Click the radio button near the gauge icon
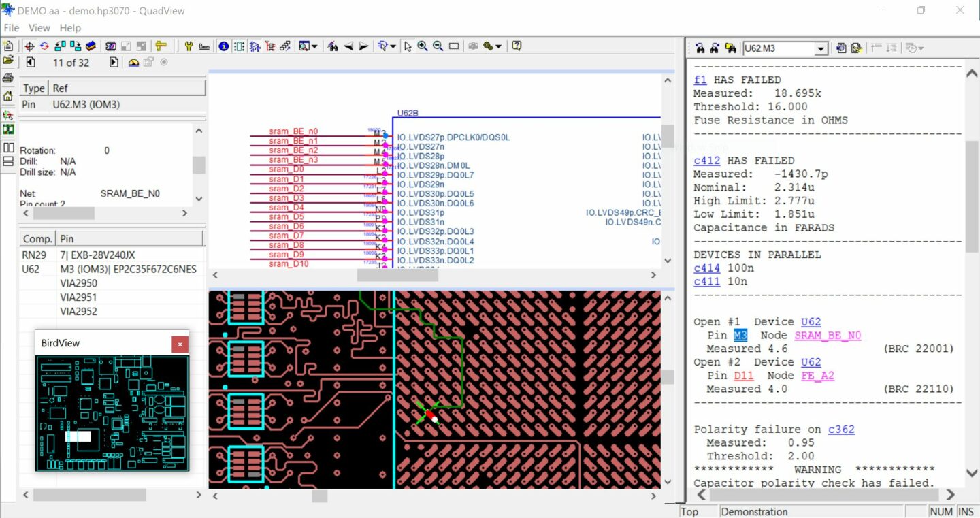Viewport: 980px width, 518px height. point(164,62)
